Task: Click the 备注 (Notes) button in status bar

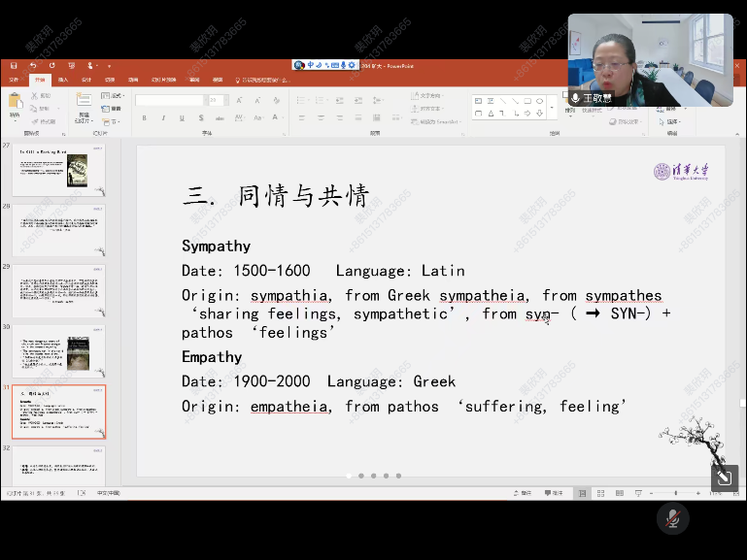Action: click(526, 494)
